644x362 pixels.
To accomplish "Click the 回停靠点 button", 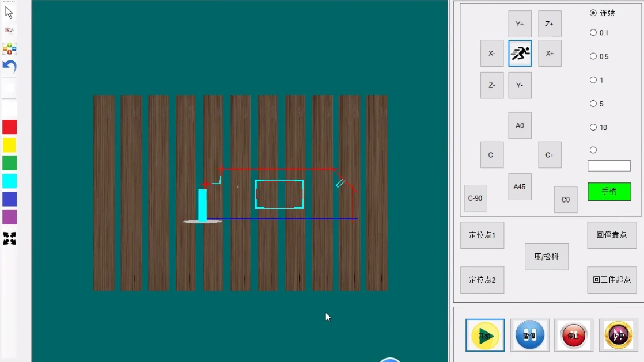I will click(612, 235).
